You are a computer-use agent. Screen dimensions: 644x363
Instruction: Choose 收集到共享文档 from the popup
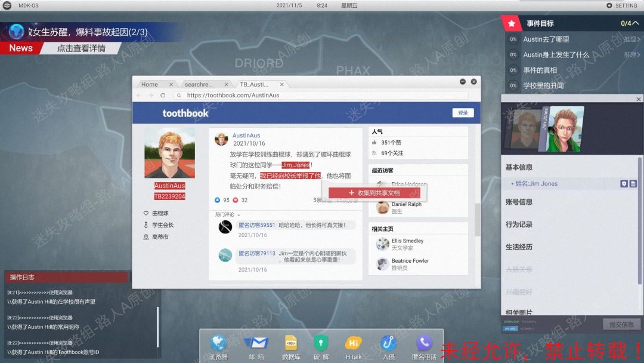pyautogui.click(x=374, y=193)
